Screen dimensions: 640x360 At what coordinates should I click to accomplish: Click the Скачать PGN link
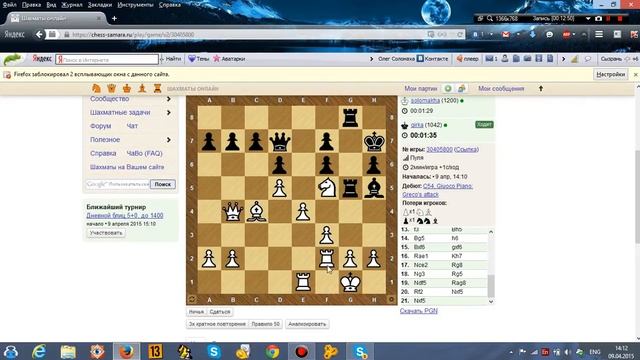[x=419, y=311]
